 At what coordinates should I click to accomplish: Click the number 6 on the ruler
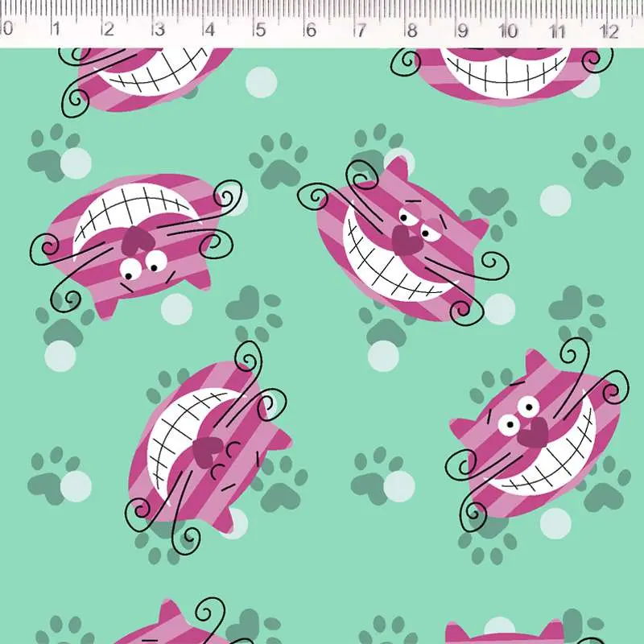coord(310,31)
